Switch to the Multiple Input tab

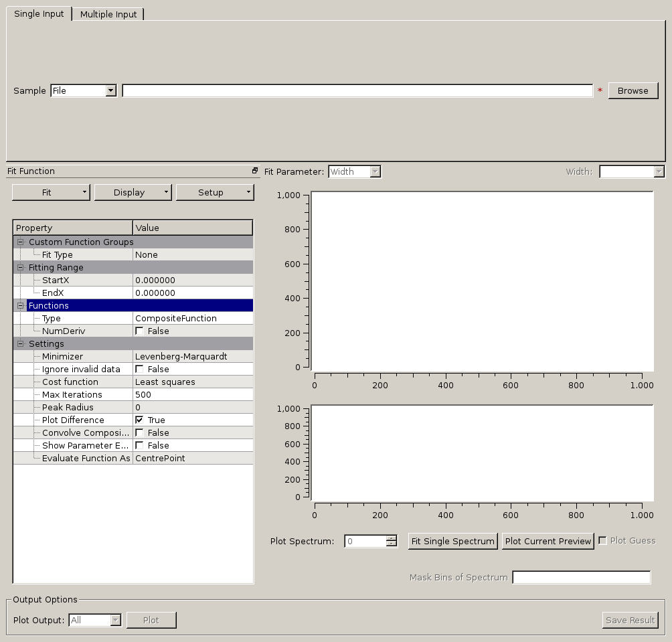[x=108, y=14]
